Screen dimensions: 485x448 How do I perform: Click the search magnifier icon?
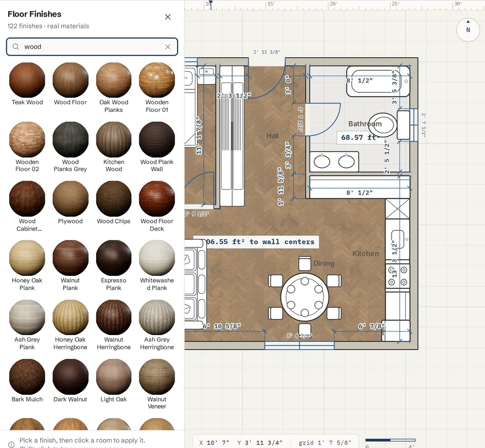tap(16, 47)
